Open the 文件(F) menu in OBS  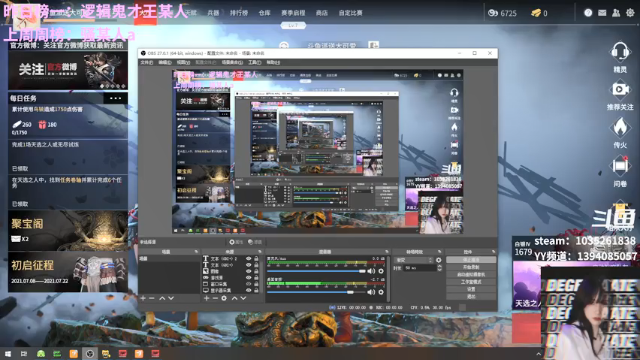pyautogui.click(x=147, y=62)
